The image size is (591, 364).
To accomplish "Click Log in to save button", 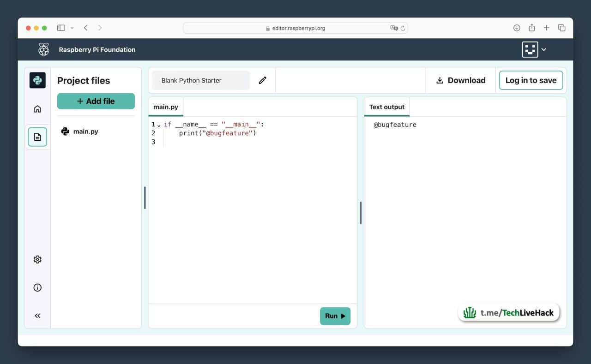I will [x=531, y=80].
